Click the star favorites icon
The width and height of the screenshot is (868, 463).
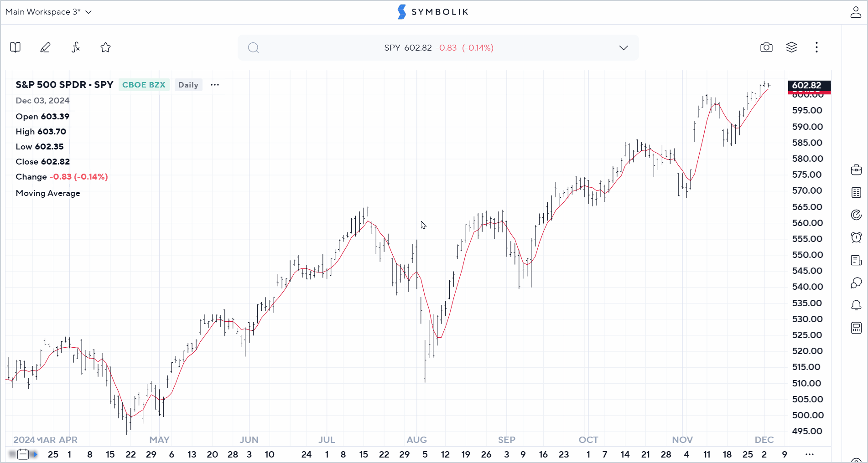coord(106,47)
